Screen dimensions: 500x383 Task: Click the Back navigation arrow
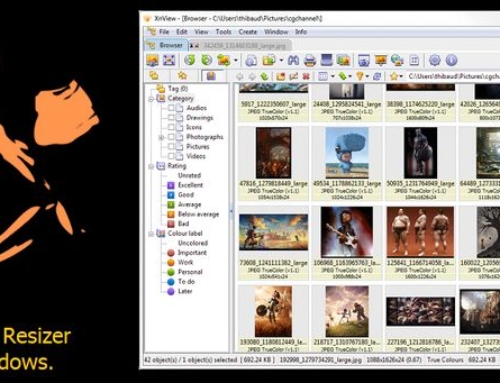pyautogui.click(x=239, y=76)
